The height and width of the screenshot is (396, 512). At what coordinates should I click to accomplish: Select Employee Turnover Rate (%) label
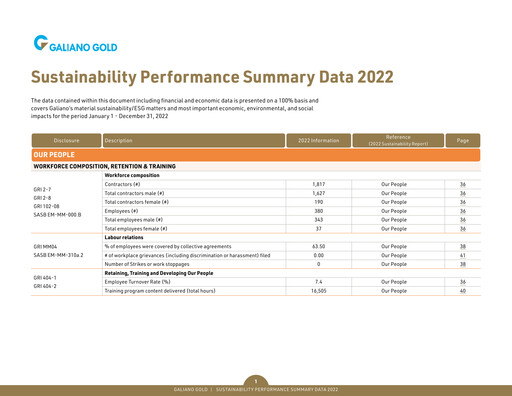tap(138, 282)
